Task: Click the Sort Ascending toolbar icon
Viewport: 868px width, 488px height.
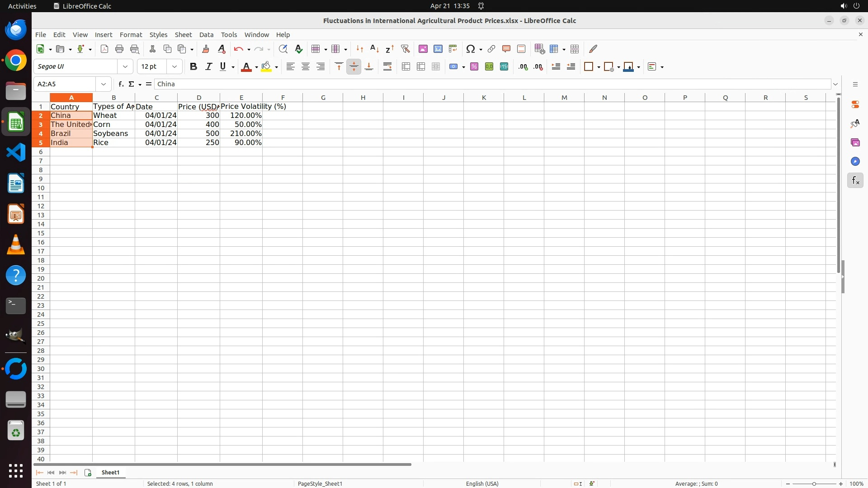Action: (374, 49)
